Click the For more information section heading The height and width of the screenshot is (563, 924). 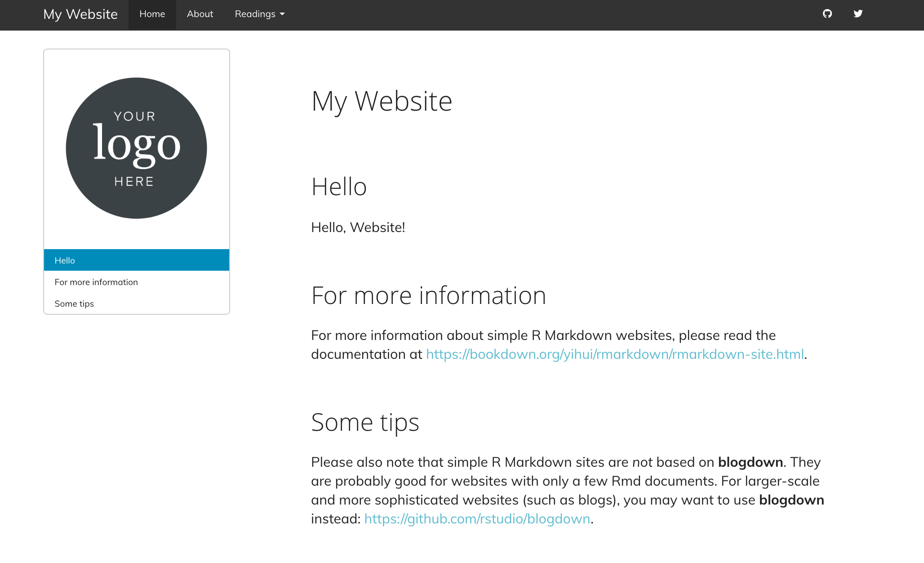click(x=428, y=296)
